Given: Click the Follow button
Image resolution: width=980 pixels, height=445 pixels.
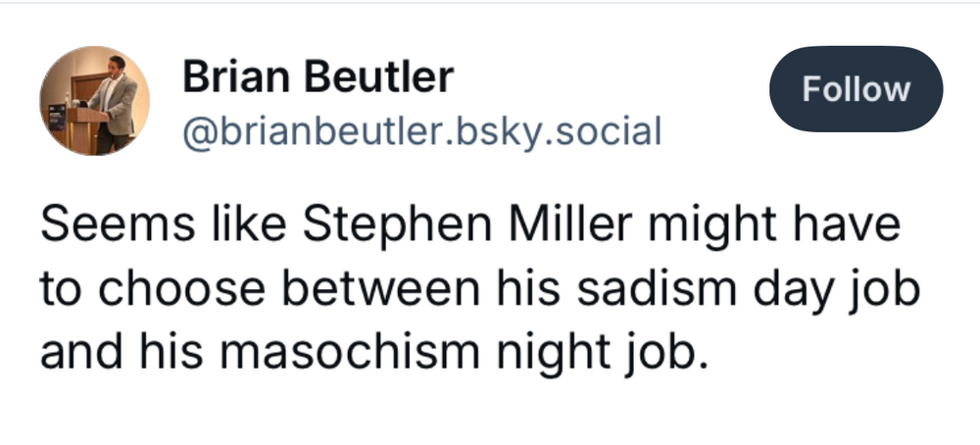Looking at the screenshot, I should click(x=857, y=90).
